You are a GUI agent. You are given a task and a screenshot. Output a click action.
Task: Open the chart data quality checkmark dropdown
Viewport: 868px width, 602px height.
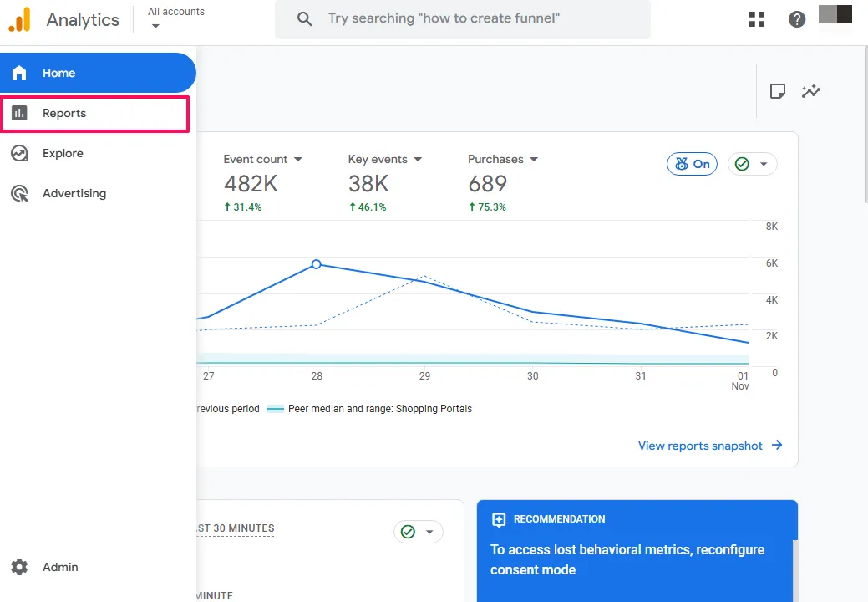tap(752, 164)
